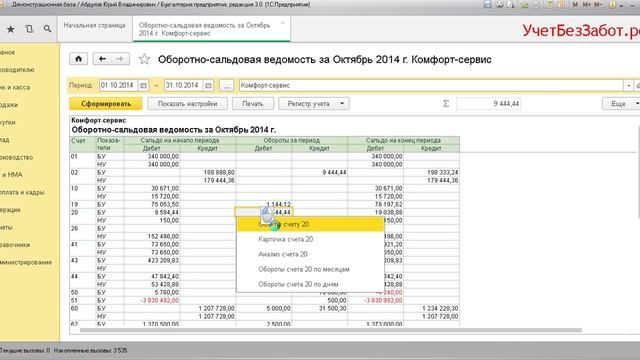Open the Отчеты sidebar section
Screen dimensions: 640x360
pyautogui.click(x=6, y=227)
